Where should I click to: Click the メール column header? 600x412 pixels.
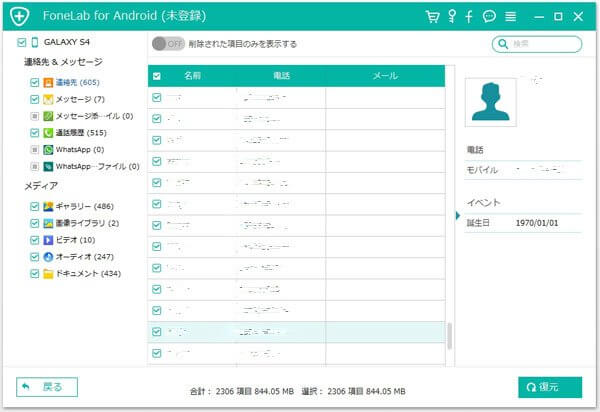(385, 76)
